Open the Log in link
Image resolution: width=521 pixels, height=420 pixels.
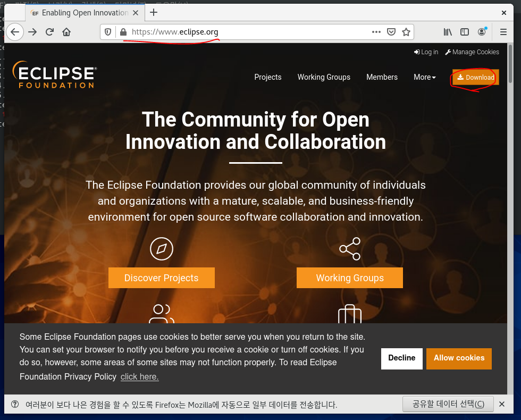tap(426, 52)
